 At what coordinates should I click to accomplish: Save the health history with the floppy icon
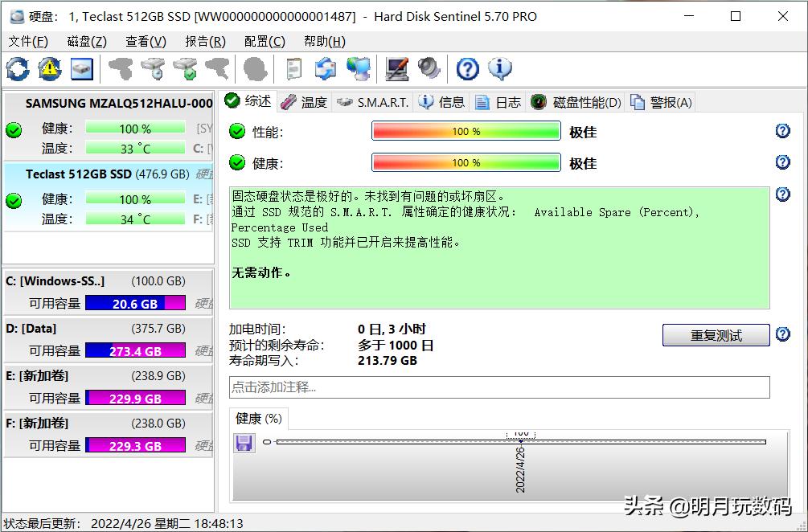click(244, 442)
